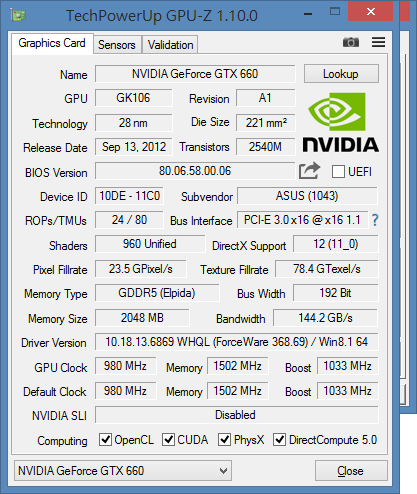Click the Default Clock row Boost 1033 MHz
Screen dimensions: 417x494
pos(348,391)
